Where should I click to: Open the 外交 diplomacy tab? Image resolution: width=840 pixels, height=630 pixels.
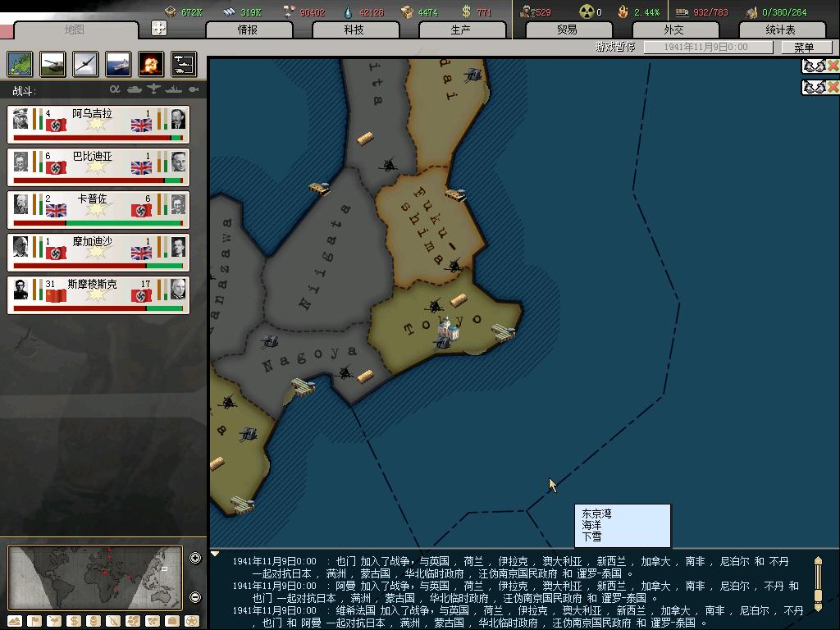(x=673, y=30)
